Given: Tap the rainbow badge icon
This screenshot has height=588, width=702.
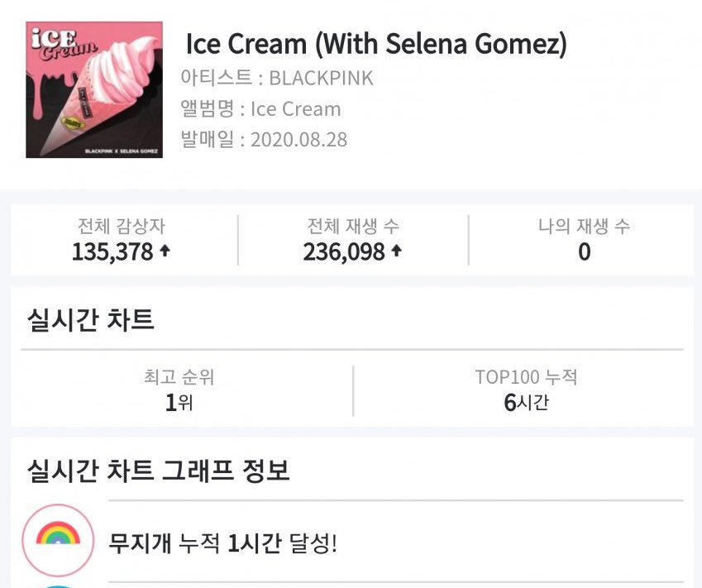Looking at the screenshot, I should (58, 540).
